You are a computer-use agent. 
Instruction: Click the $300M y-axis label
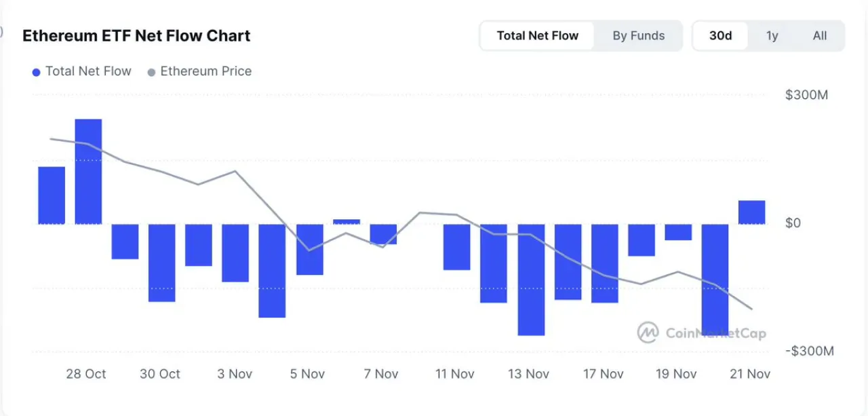806,95
